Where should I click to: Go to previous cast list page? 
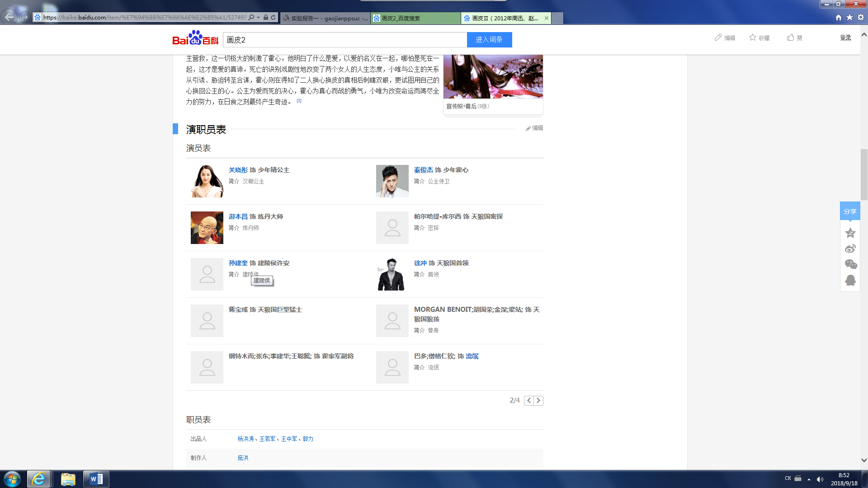(x=529, y=400)
